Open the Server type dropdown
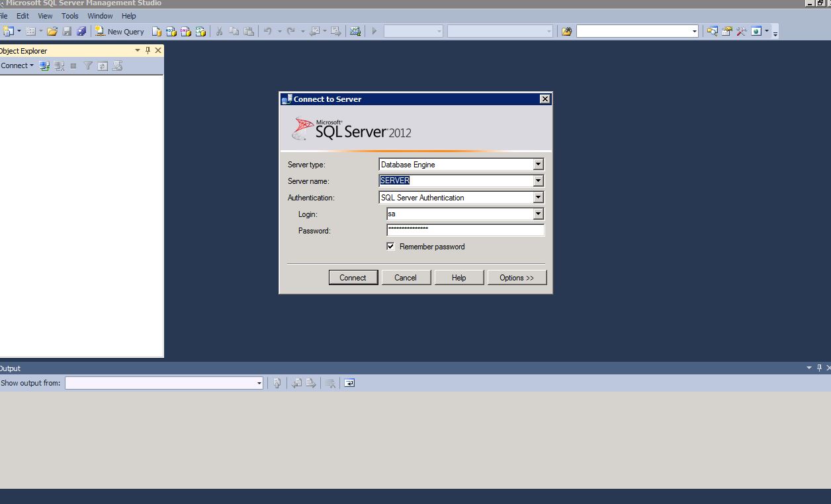Image resolution: width=831 pixels, height=504 pixels. pos(538,165)
